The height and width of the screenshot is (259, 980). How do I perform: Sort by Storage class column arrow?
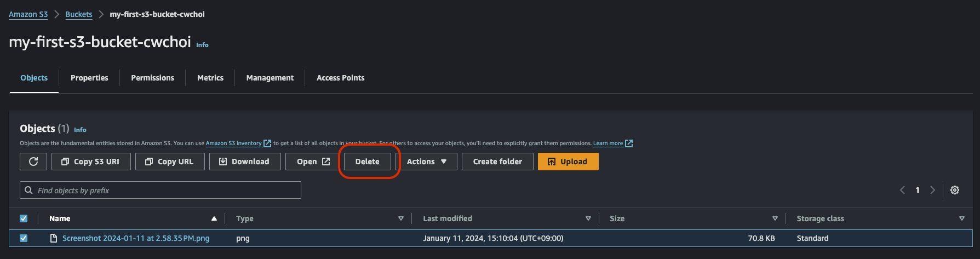962,218
